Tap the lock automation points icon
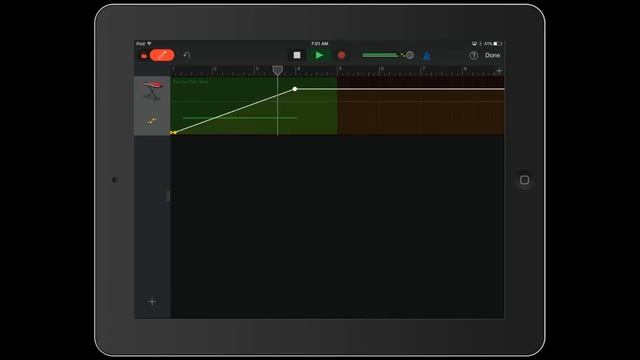The image size is (640, 360). (144, 55)
